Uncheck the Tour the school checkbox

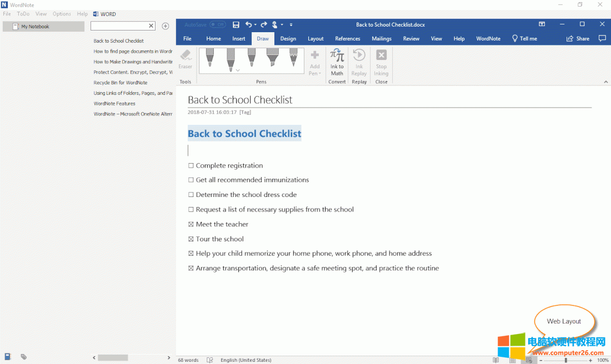pos(191,239)
